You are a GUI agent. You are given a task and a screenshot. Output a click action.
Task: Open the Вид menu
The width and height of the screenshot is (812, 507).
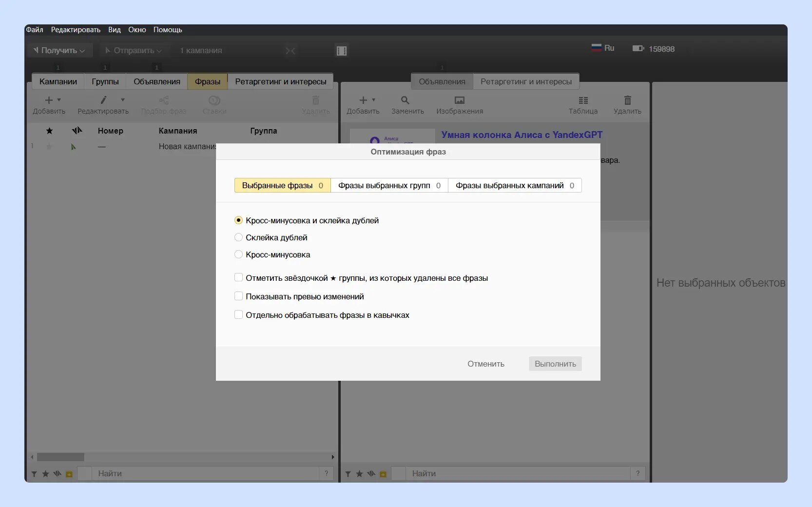pos(115,30)
